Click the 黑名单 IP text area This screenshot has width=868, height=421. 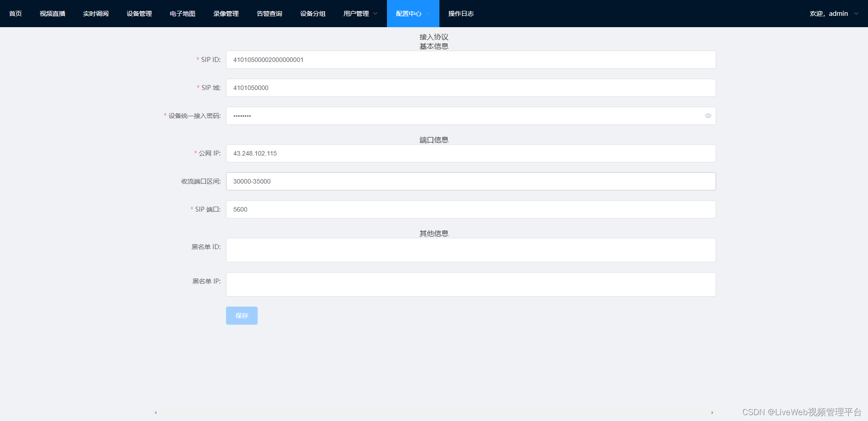coord(471,284)
